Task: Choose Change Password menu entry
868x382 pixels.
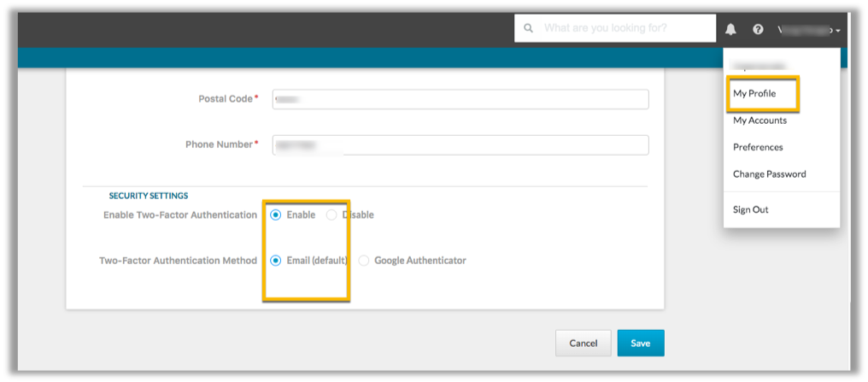Action: (769, 174)
